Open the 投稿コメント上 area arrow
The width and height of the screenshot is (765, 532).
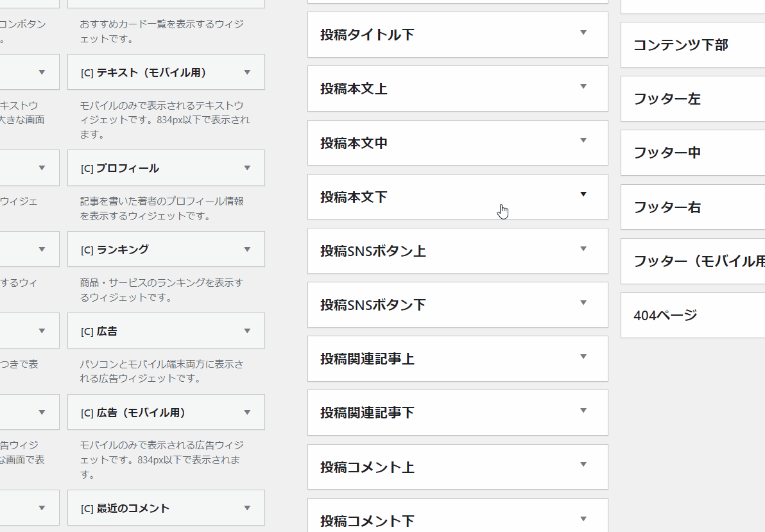[x=583, y=465]
